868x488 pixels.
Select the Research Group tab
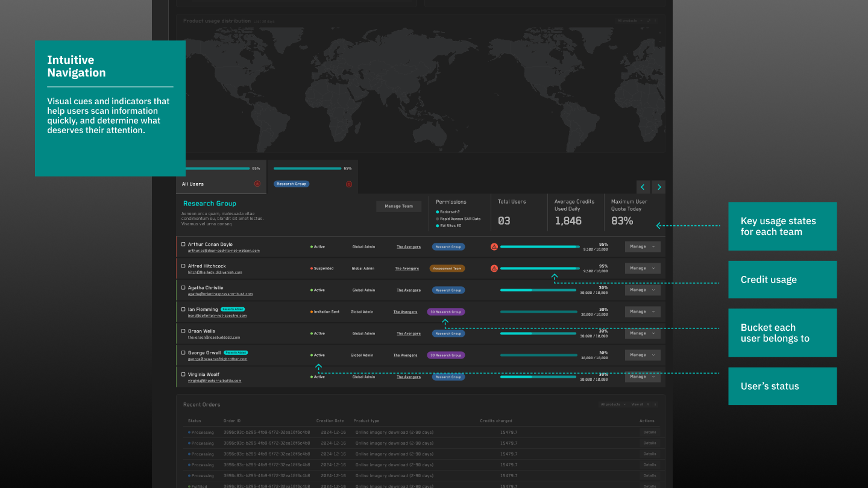point(313,177)
